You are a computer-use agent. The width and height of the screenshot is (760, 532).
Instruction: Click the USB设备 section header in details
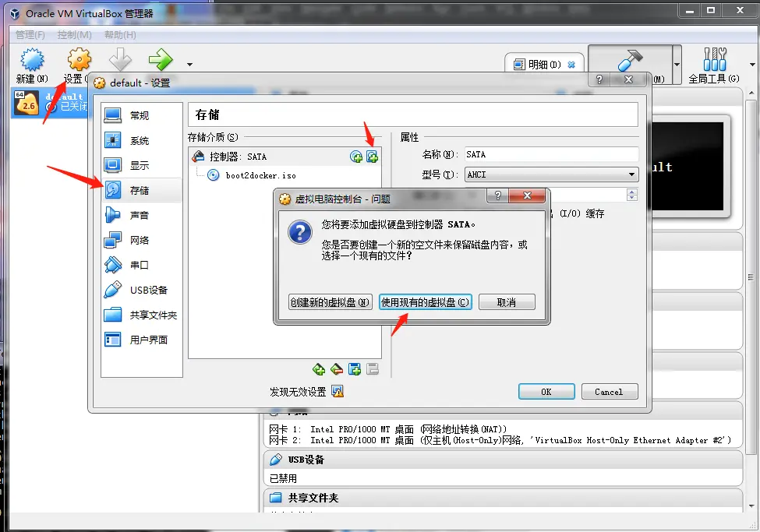coord(503,460)
